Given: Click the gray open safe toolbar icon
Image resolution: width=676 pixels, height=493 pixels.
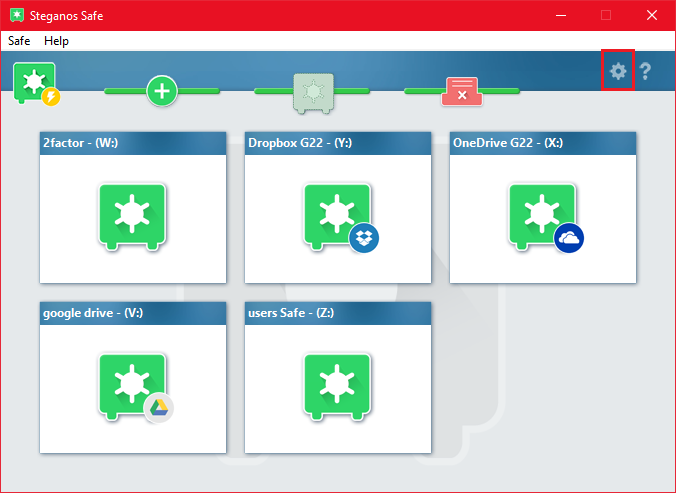Looking at the screenshot, I should click(311, 91).
